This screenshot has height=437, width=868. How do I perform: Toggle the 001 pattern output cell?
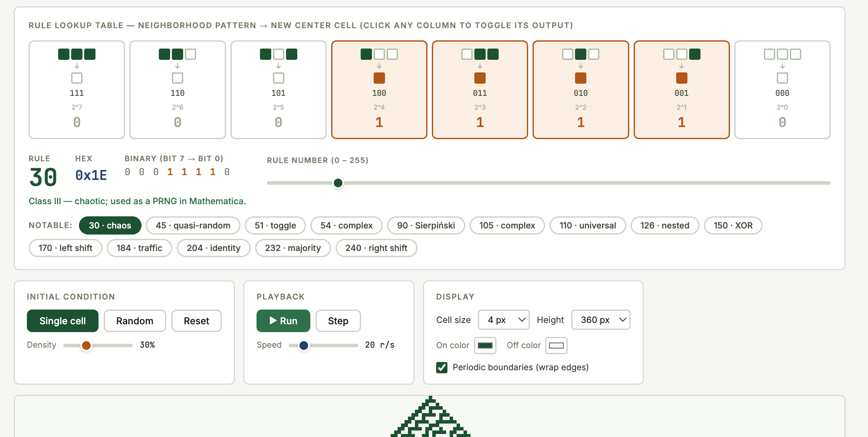click(x=681, y=90)
